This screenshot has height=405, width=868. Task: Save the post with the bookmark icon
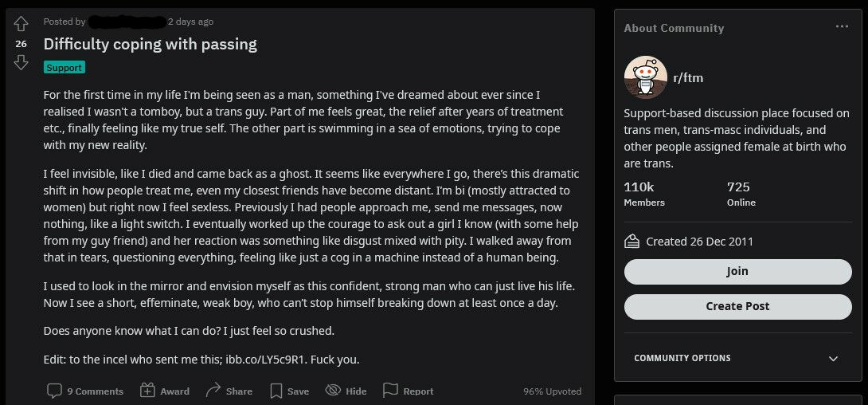(276, 391)
